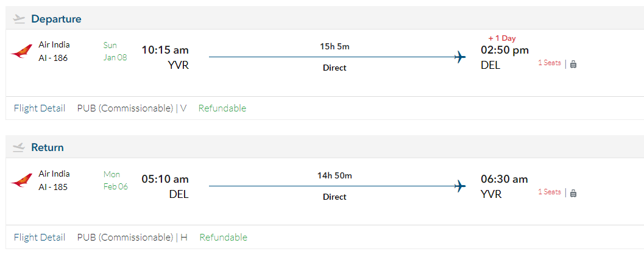The height and width of the screenshot is (257, 644).
Task: Open Flight Detail for the departure flight
Action: coord(40,108)
